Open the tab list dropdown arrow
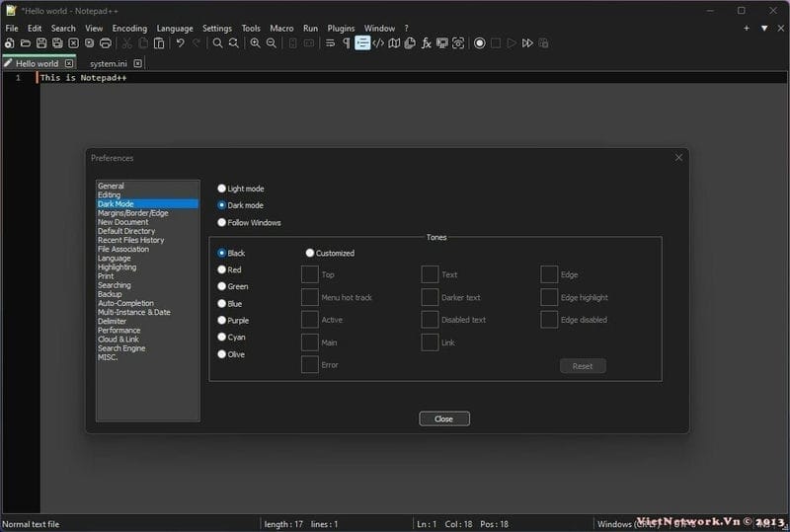The image size is (790, 532). pos(764,29)
